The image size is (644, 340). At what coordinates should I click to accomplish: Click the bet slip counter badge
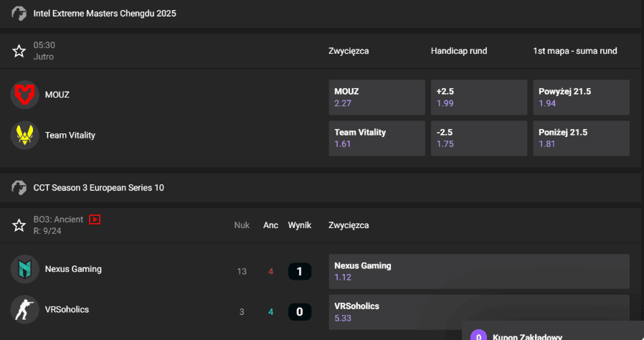pyautogui.click(x=478, y=335)
